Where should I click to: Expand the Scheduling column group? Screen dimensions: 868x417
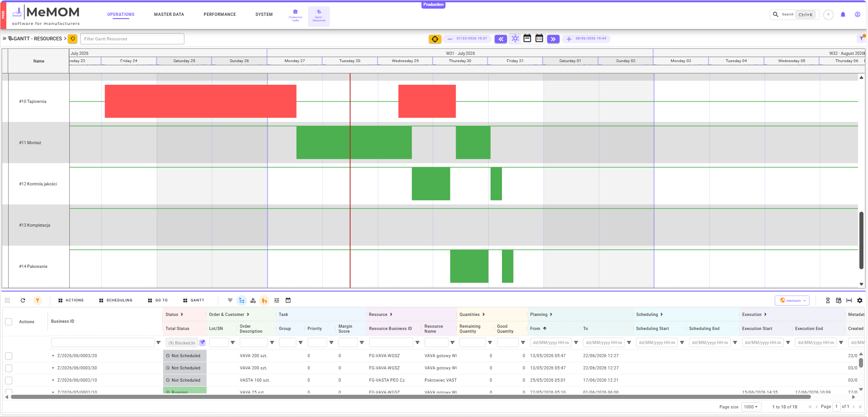point(661,315)
